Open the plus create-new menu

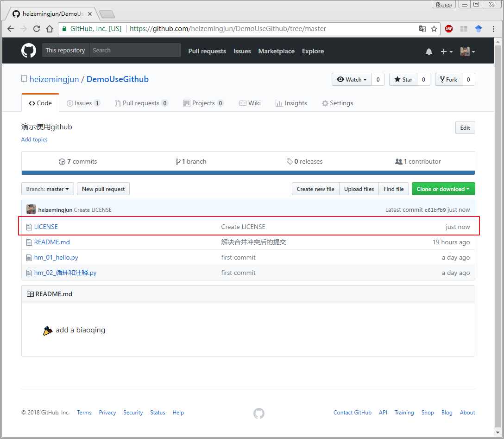tap(447, 51)
